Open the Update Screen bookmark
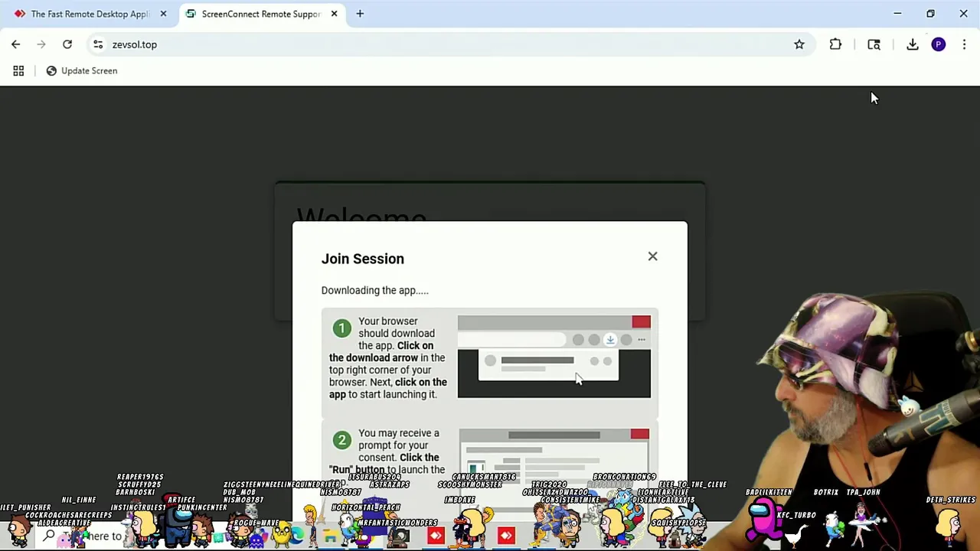The height and width of the screenshot is (551, 980). point(82,70)
